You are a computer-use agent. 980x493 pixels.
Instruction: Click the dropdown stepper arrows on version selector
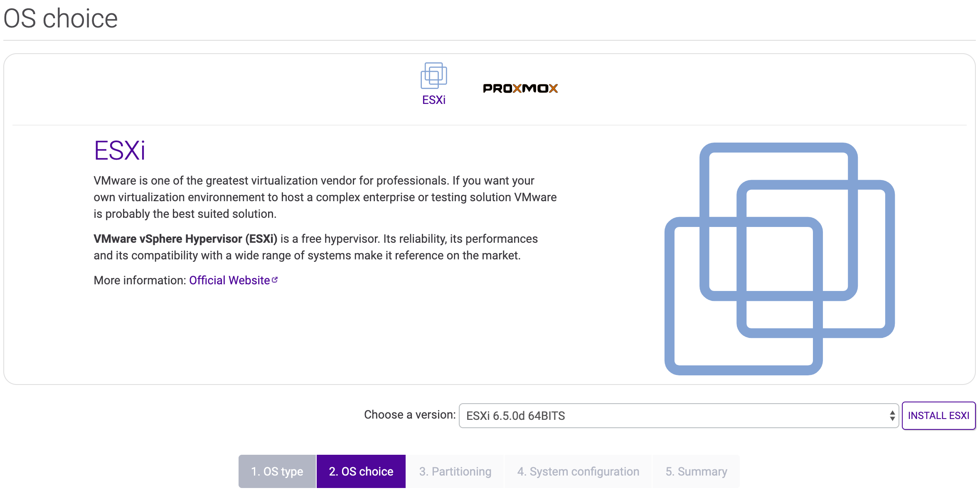[x=892, y=415]
